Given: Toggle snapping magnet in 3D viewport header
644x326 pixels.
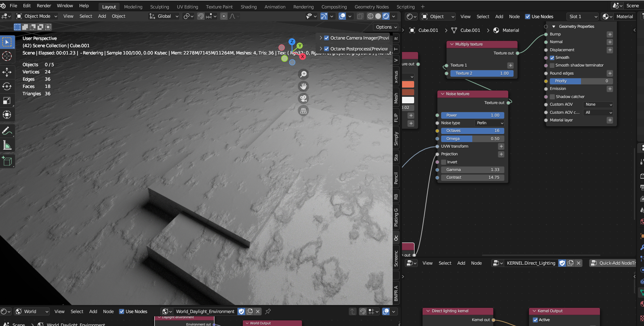Looking at the screenshot, I should 201,16.
